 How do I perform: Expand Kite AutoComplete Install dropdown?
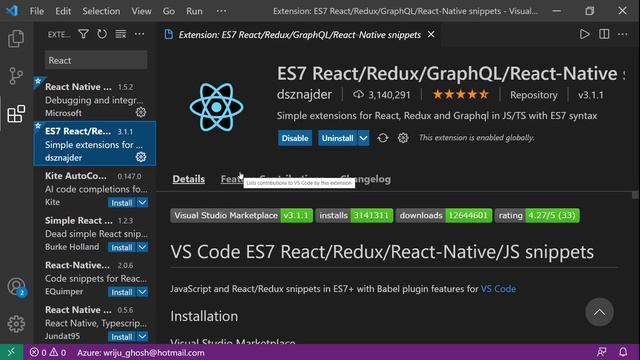(x=142, y=202)
